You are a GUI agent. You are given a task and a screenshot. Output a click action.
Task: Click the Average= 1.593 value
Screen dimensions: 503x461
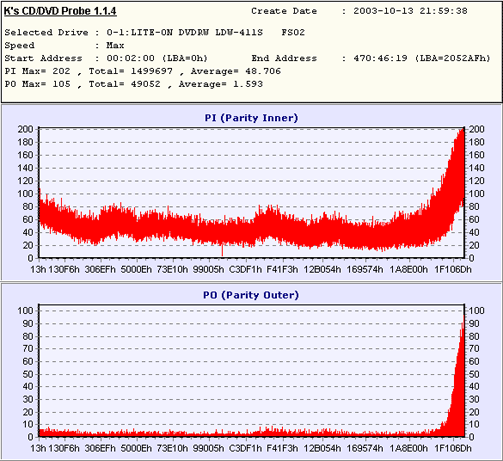[221, 84]
